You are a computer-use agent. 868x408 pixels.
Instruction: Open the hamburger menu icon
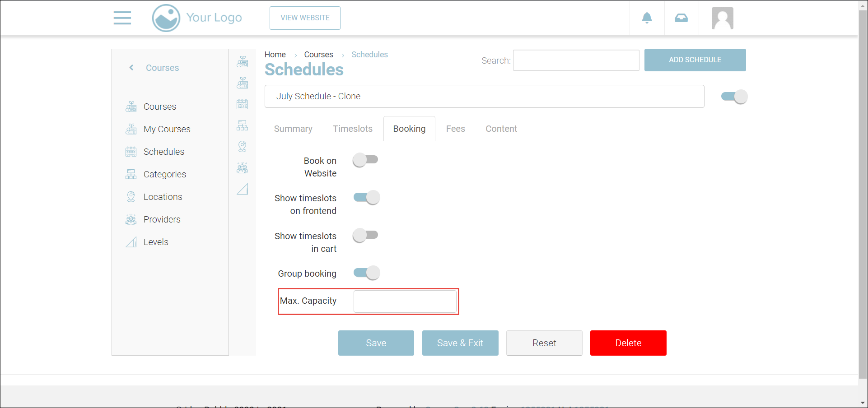pyautogui.click(x=122, y=18)
